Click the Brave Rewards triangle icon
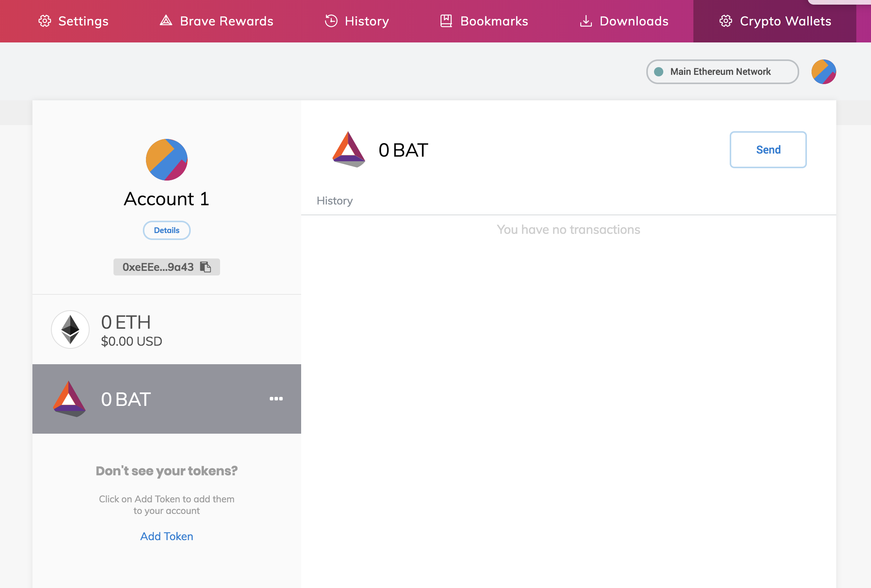Viewport: 871px width, 588px height. 166,21
